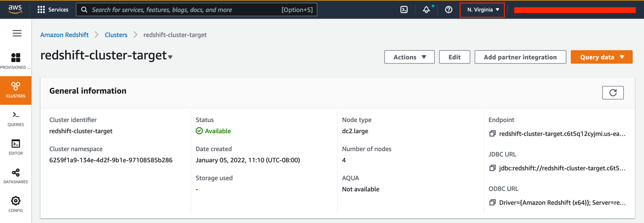Viewport: 644px width, 223px height.
Task: Open the notifications bell
Action: [x=426, y=9]
